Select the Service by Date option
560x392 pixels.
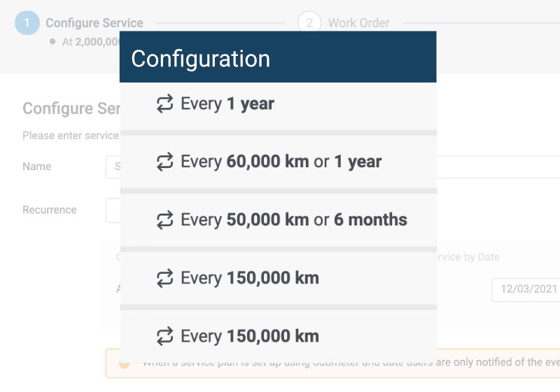[x=468, y=257]
